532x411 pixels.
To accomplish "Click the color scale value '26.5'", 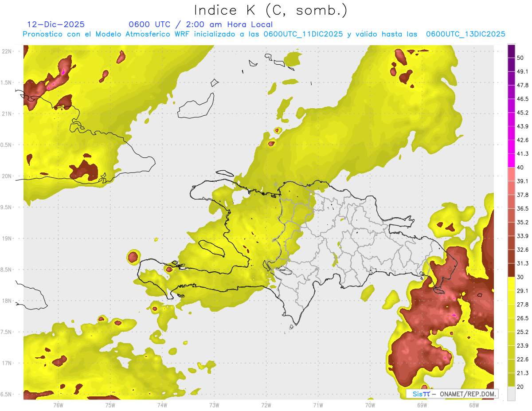I will 523,318.
